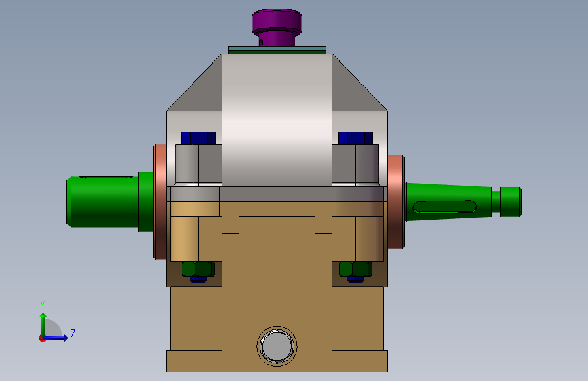Select the upper right blue bolt head
Viewport: 588px width, 381px height.
[x=355, y=138]
